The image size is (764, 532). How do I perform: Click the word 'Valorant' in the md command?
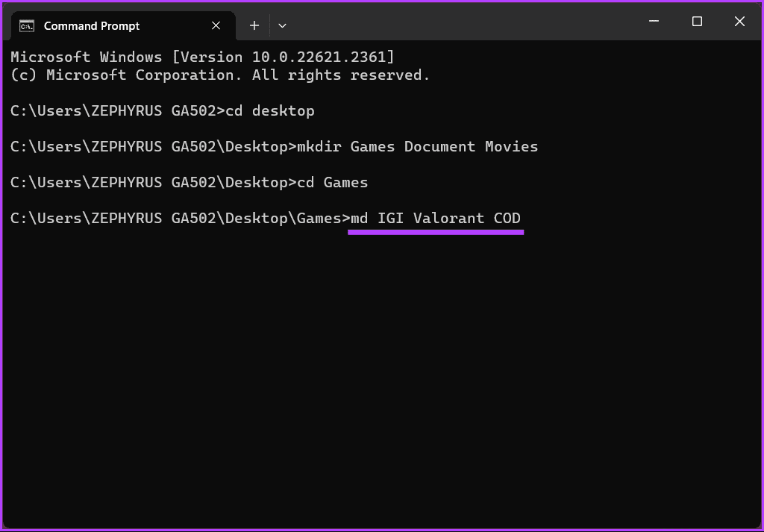point(448,219)
